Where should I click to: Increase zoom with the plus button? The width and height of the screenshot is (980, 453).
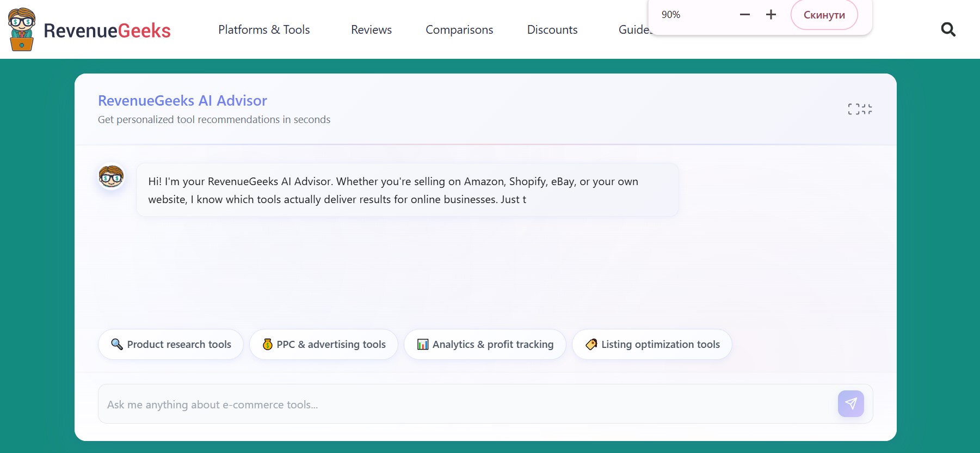pos(771,15)
